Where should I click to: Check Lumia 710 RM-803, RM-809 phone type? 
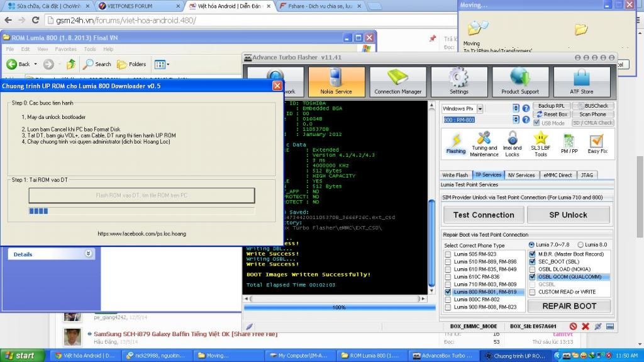point(448,285)
